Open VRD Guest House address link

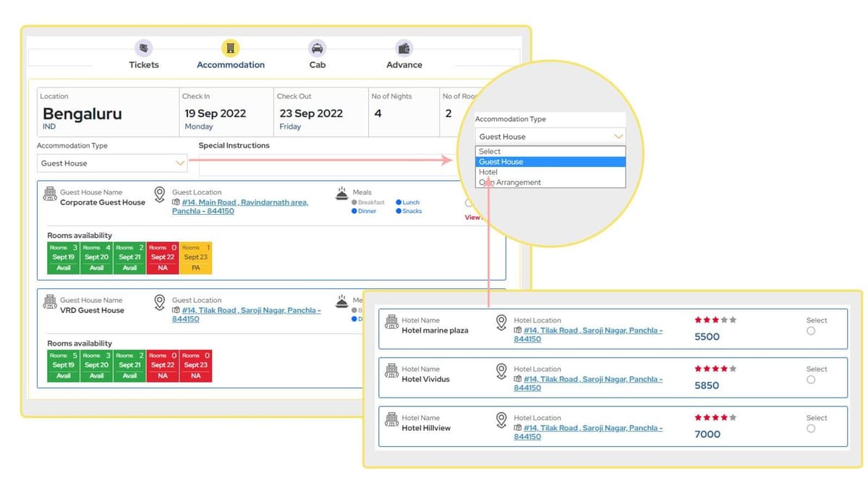click(x=247, y=314)
